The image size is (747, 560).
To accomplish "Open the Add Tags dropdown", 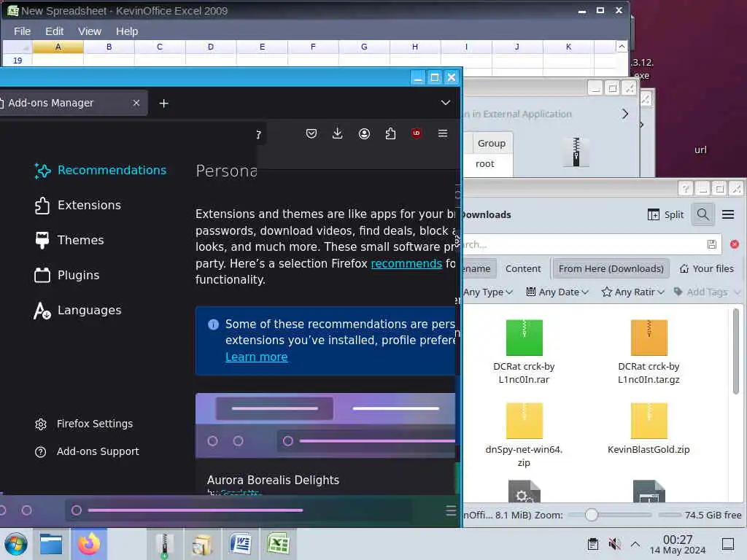I will point(708,292).
